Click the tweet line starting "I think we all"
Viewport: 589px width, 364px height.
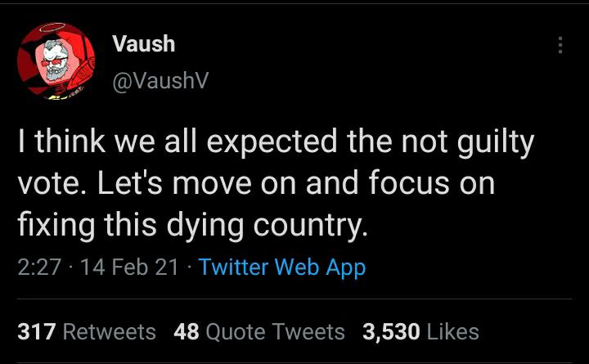point(276,143)
